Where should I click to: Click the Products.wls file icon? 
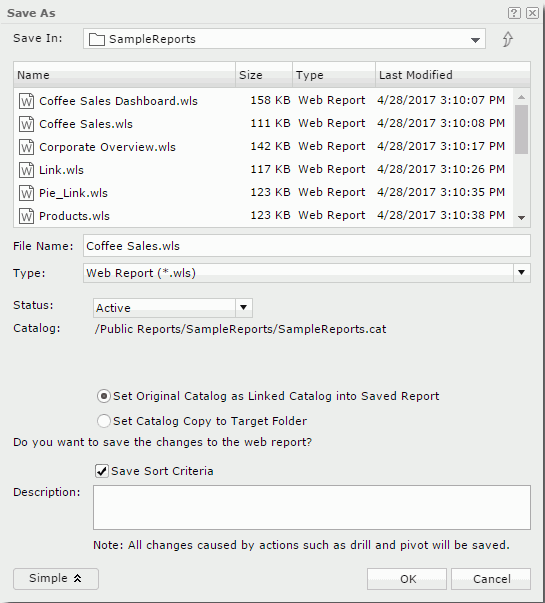[26, 216]
